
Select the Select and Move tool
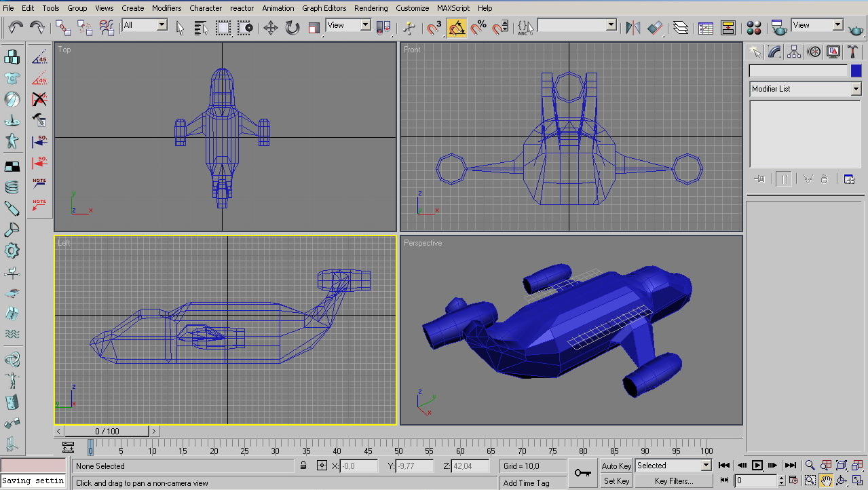270,28
